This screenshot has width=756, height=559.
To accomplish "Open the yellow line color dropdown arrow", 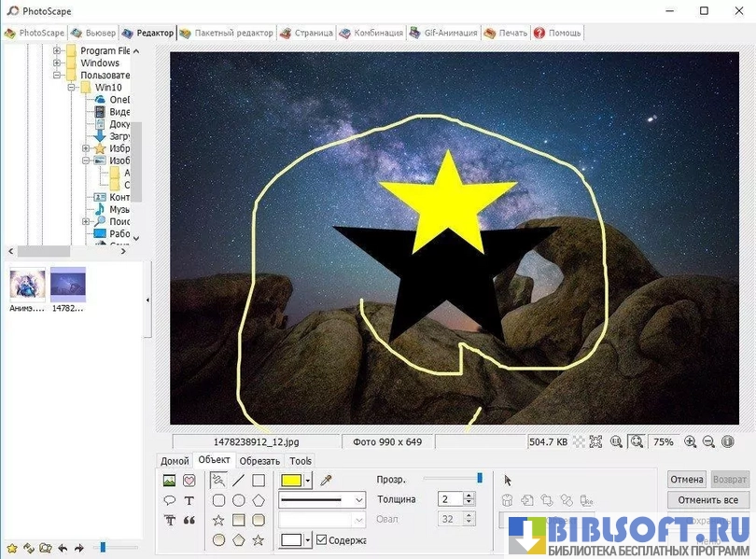I will coord(308,481).
